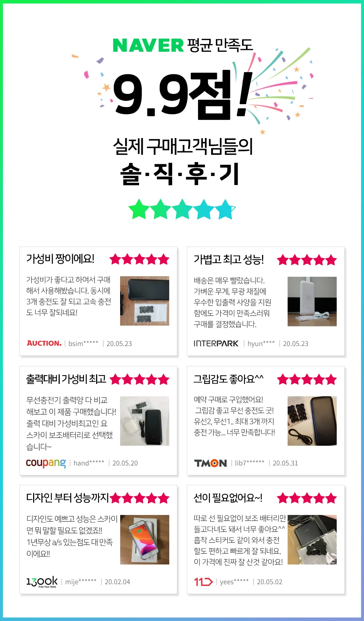Click the review title 선이 필요없어요~!

click(228, 498)
